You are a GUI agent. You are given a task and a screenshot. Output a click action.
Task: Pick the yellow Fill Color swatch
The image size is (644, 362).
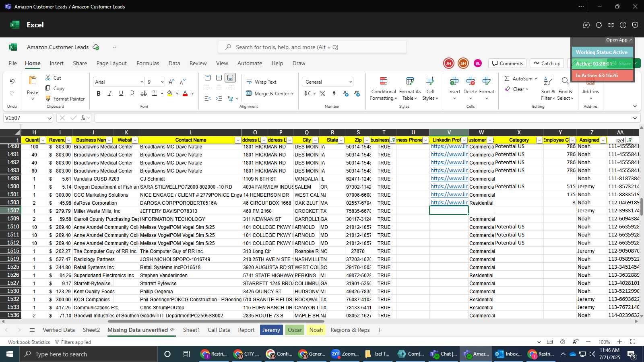[169, 93]
